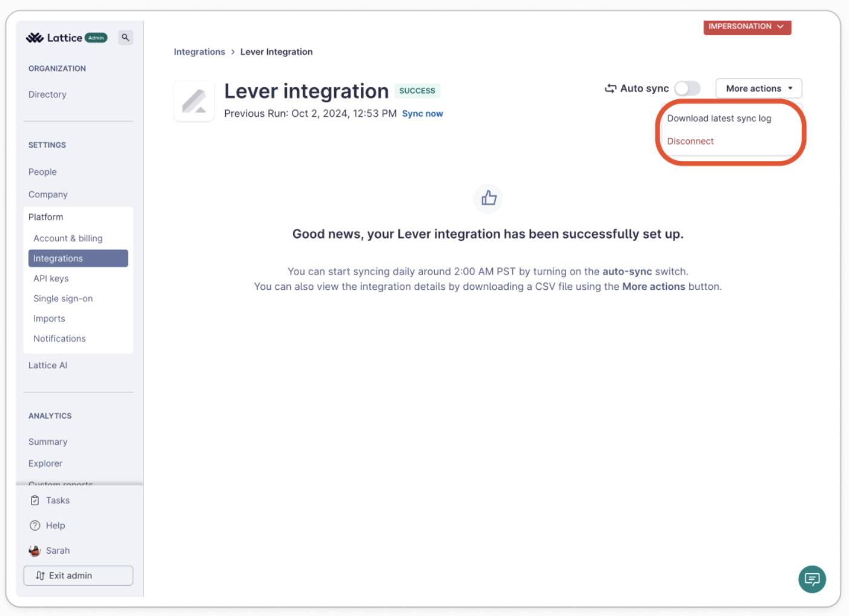Toggle the Auto sync switch
This screenshot has width=849, height=616.
pyautogui.click(x=687, y=88)
